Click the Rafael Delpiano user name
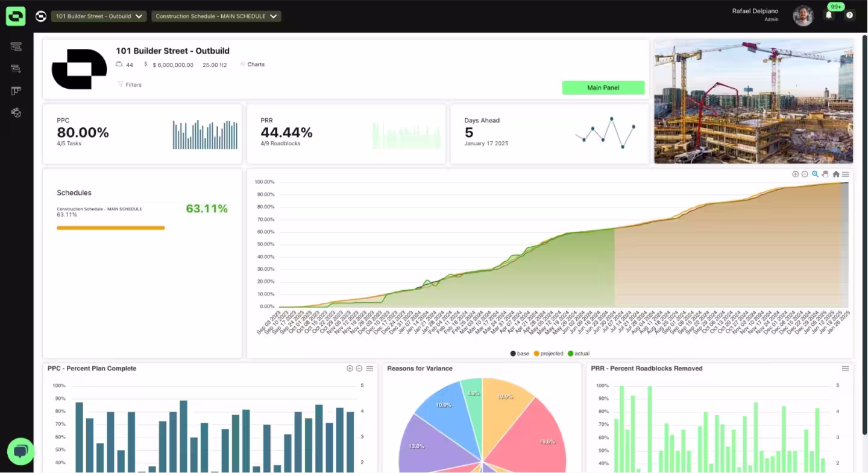868x473 pixels. tap(755, 11)
